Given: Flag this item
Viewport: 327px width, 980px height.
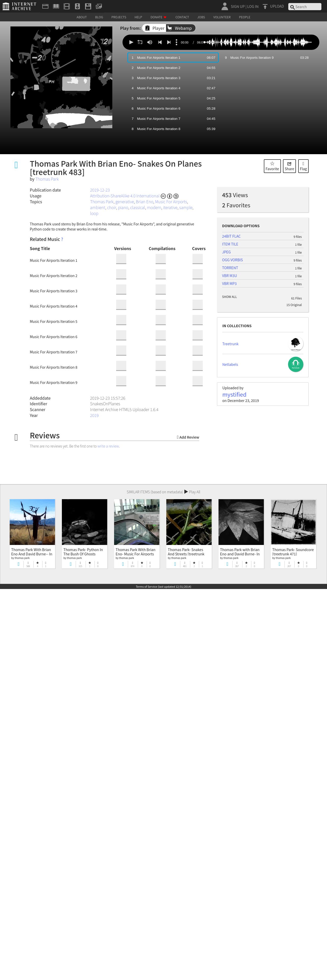Looking at the screenshot, I should click(x=303, y=166).
